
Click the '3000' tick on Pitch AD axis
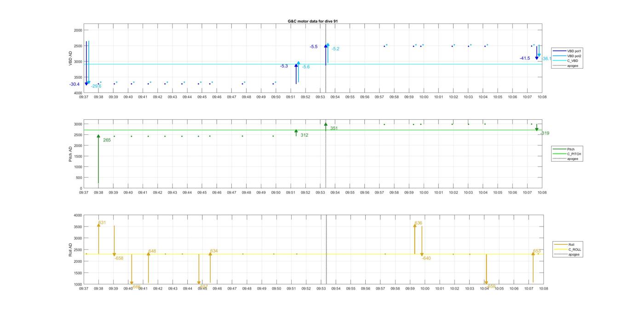pos(78,124)
